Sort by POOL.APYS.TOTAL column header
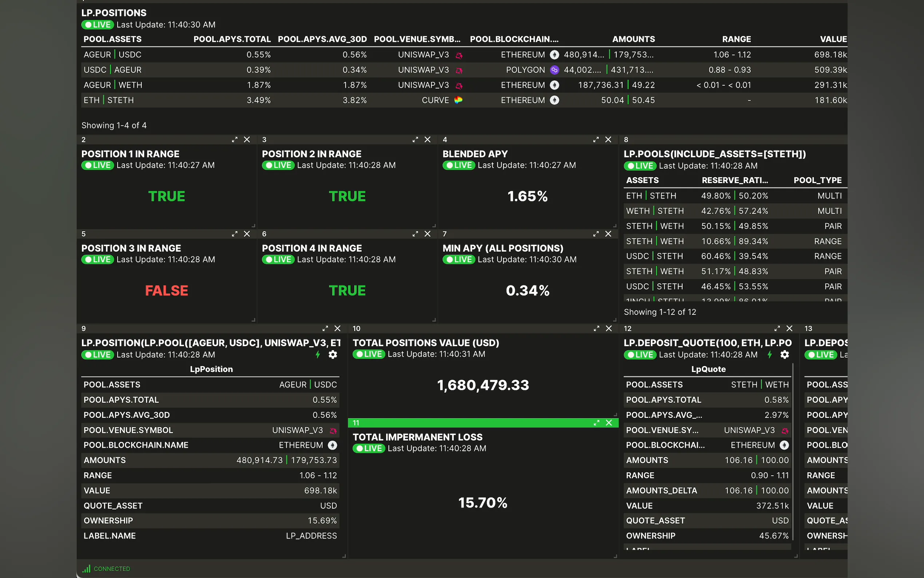Viewport: 924px width, 578px height. 232,39
